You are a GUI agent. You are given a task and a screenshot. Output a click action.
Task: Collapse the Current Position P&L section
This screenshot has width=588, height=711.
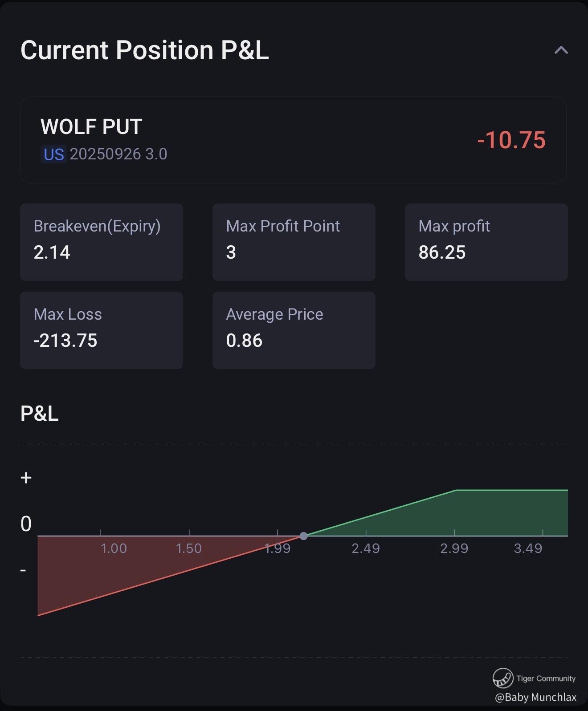coord(561,50)
